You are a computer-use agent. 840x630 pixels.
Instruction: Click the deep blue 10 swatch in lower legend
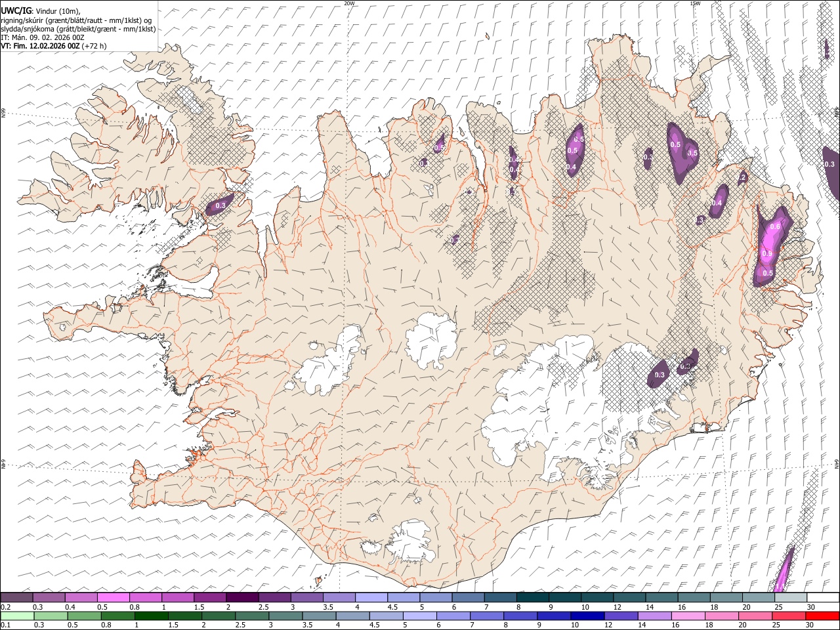pyautogui.click(x=587, y=616)
